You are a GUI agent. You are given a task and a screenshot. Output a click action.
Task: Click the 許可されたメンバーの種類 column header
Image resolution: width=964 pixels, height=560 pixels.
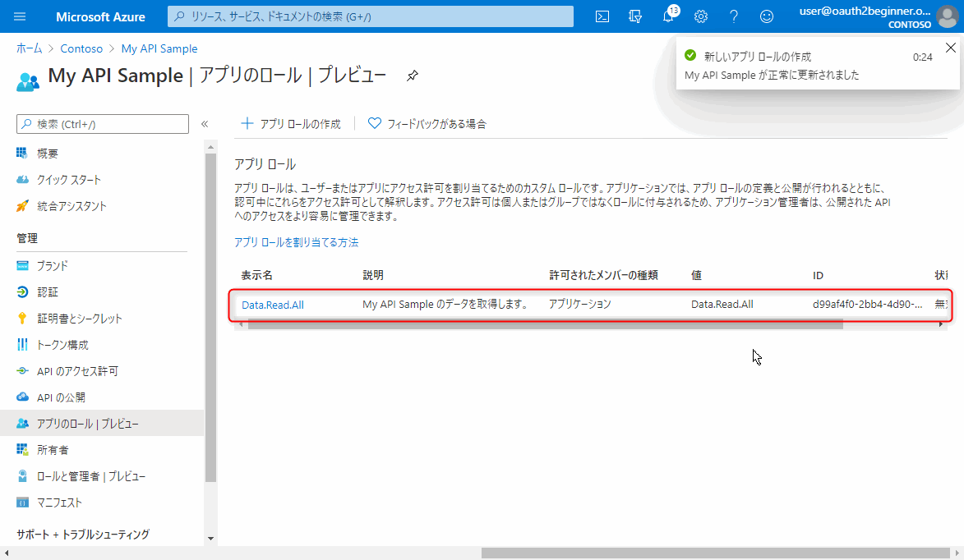coord(604,275)
